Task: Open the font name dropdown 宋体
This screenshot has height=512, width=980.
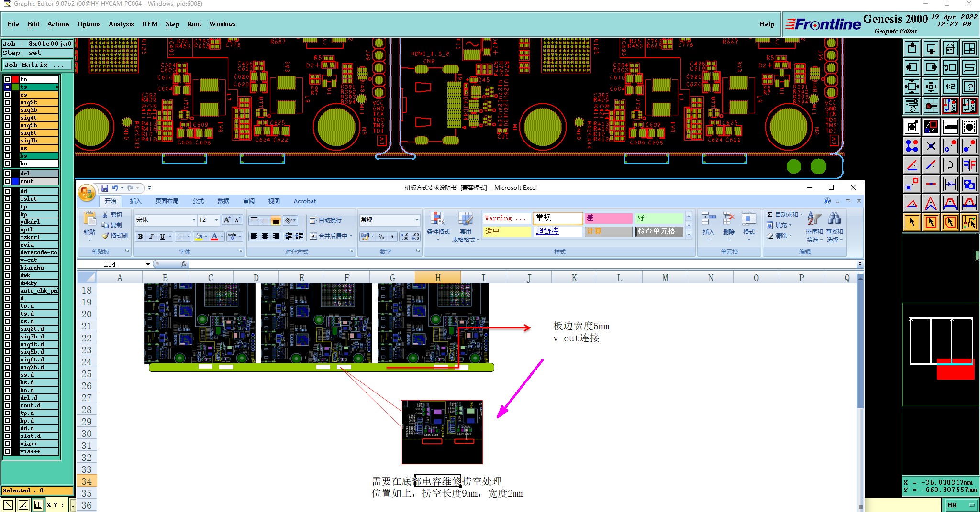Action: (194, 220)
